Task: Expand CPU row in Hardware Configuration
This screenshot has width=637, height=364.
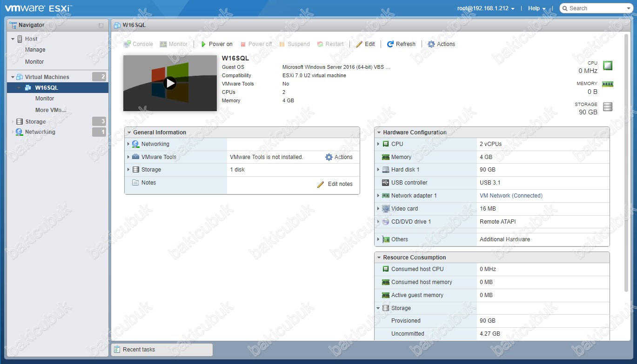Action: [378, 144]
